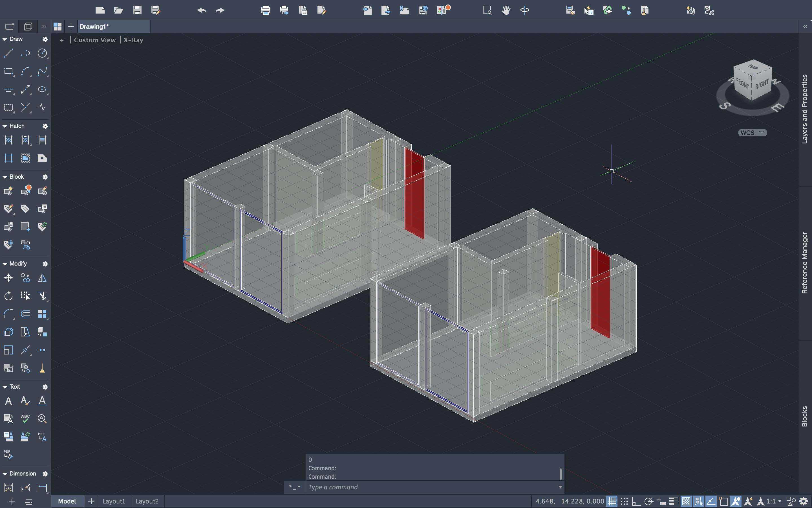Toggle grid display in status bar
The image size is (812, 508).
(612, 501)
